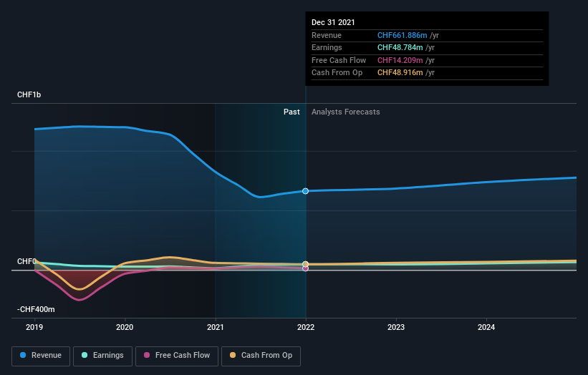Toggle the Revenue legend button
The image size is (588, 375).
41,356
